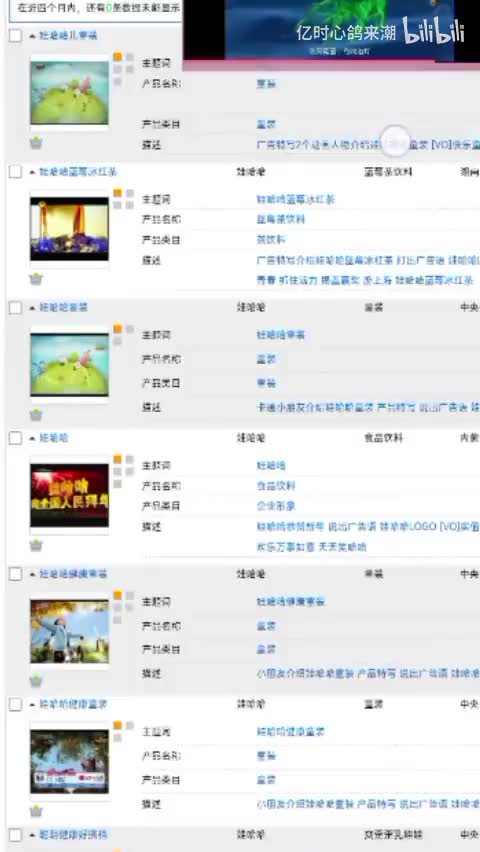Open the 娃哈哈蓝莓冰红茶 title link
The width and height of the screenshot is (480, 852).
(x=78, y=172)
